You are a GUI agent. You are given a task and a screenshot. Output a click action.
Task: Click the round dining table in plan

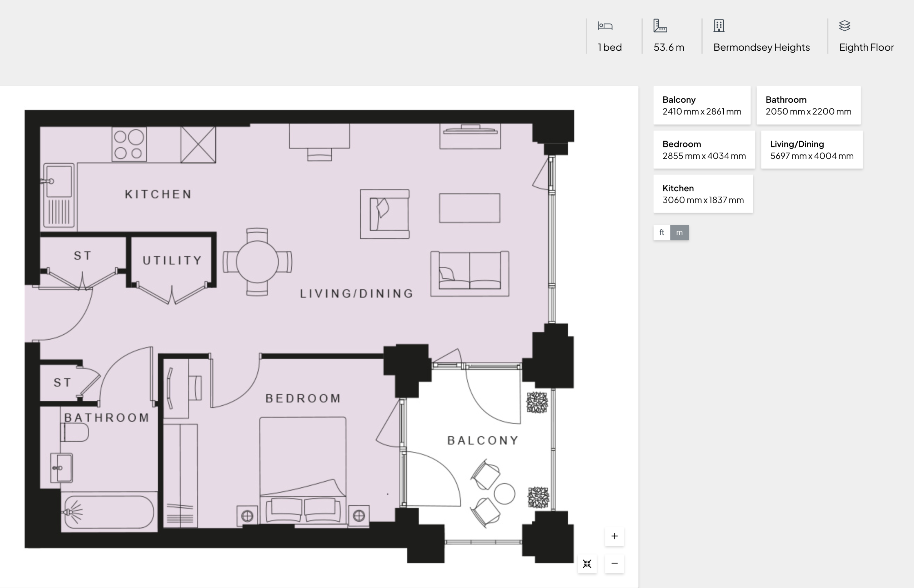pyautogui.click(x=257, y=262)
